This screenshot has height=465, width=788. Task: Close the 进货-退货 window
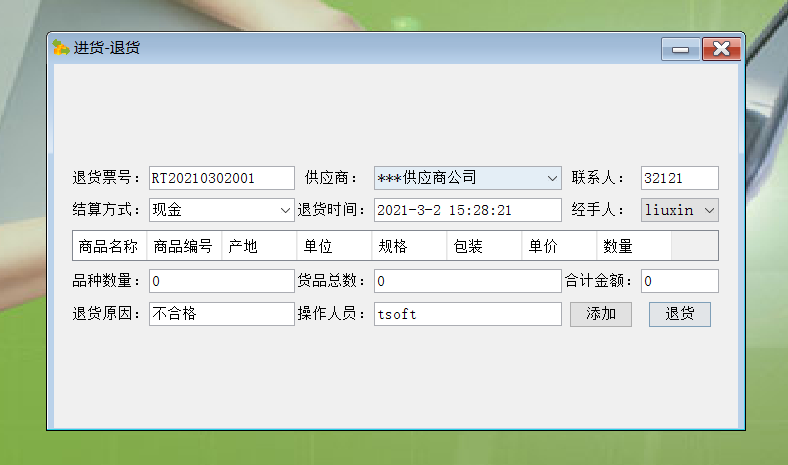tap(721, 49)
